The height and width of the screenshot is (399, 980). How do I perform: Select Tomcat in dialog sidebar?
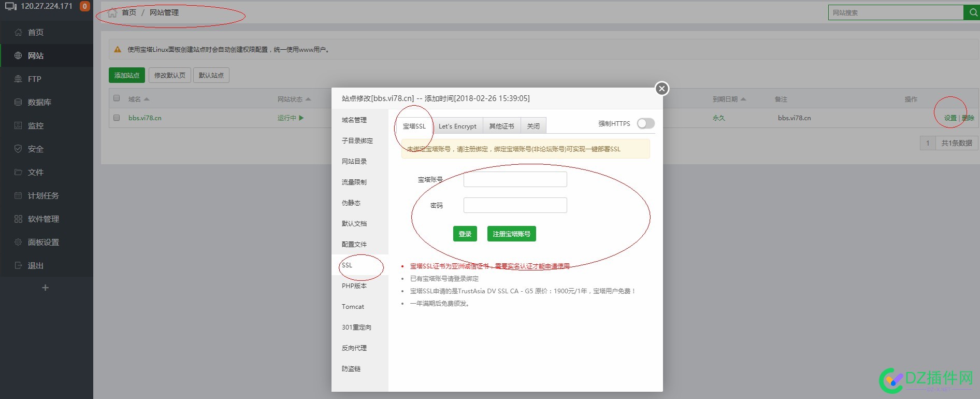coord(360,306)
